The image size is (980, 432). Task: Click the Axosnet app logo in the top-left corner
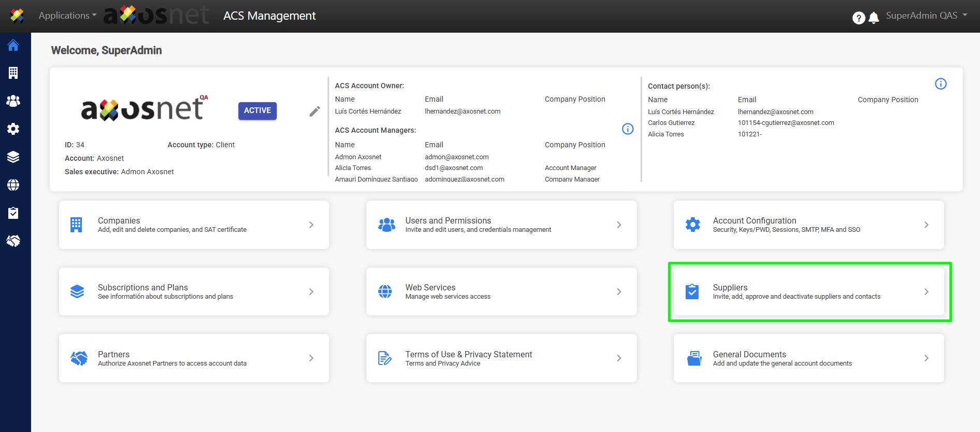(17, 16)
